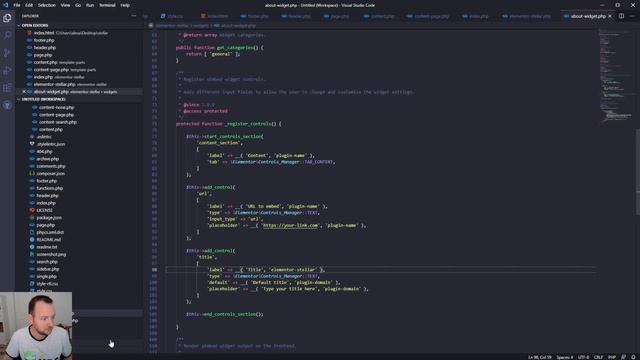Open the File menu
Image resolution: width=640 pixels, height=360 pixels.
[x=17, y=5]
